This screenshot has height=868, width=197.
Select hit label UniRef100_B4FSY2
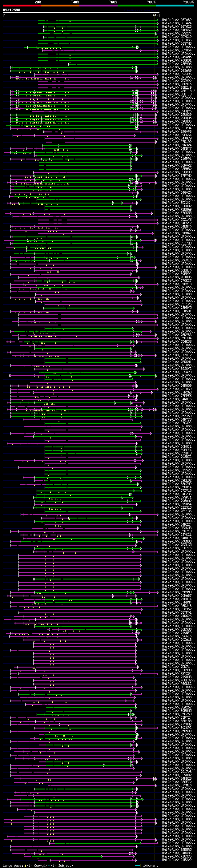click(x=177, y=223)
